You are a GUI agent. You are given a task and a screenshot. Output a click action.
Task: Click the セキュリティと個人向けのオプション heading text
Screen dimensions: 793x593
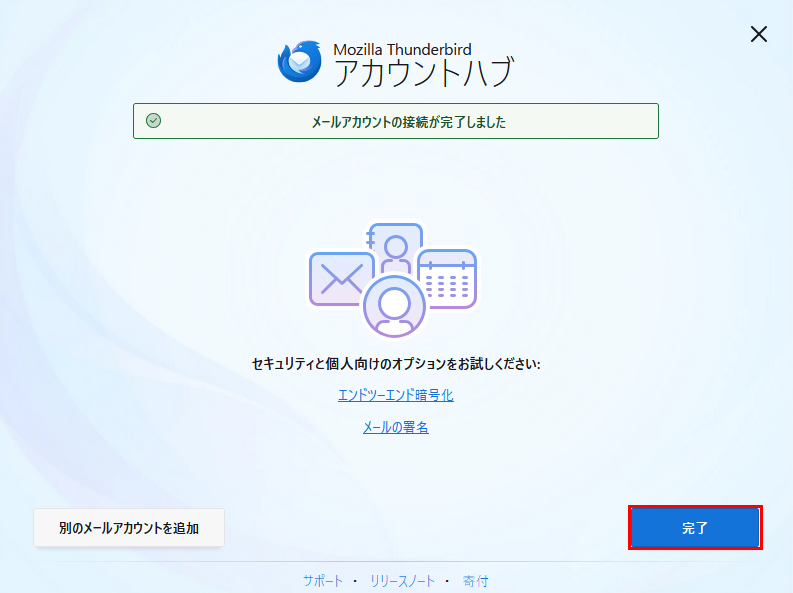tap(396, 364)
